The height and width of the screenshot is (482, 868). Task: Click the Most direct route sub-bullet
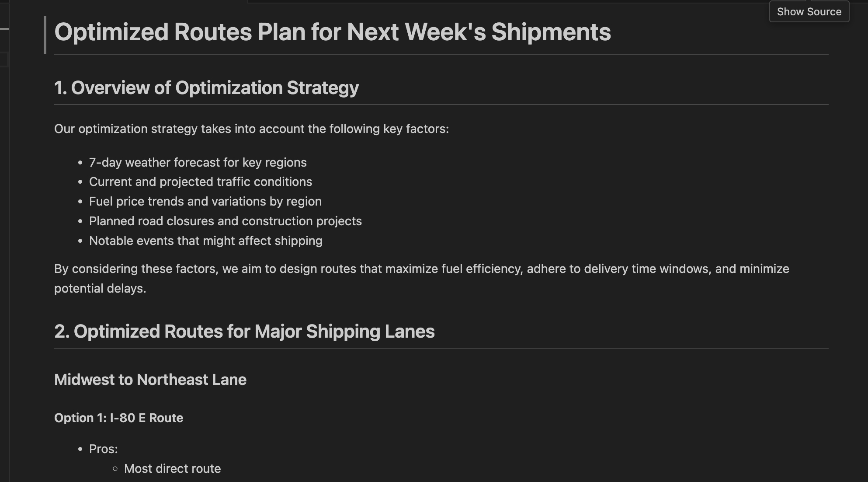tap(172, 469)
